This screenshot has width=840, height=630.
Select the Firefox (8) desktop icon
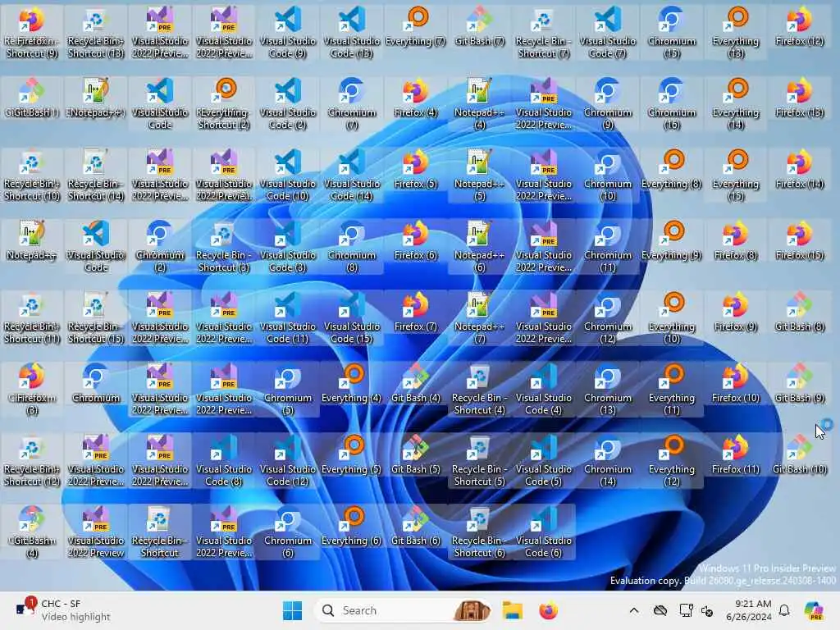[x=736, y=243]
